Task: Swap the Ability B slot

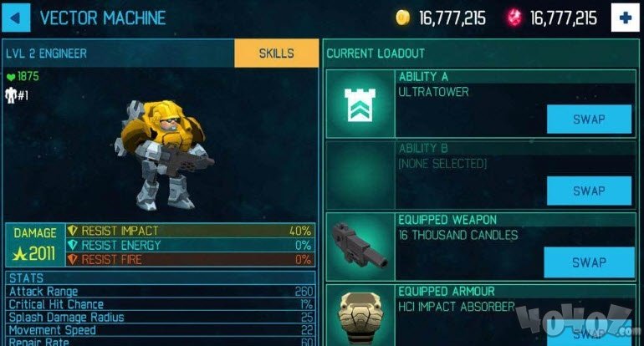Action: tap(589, 191)
